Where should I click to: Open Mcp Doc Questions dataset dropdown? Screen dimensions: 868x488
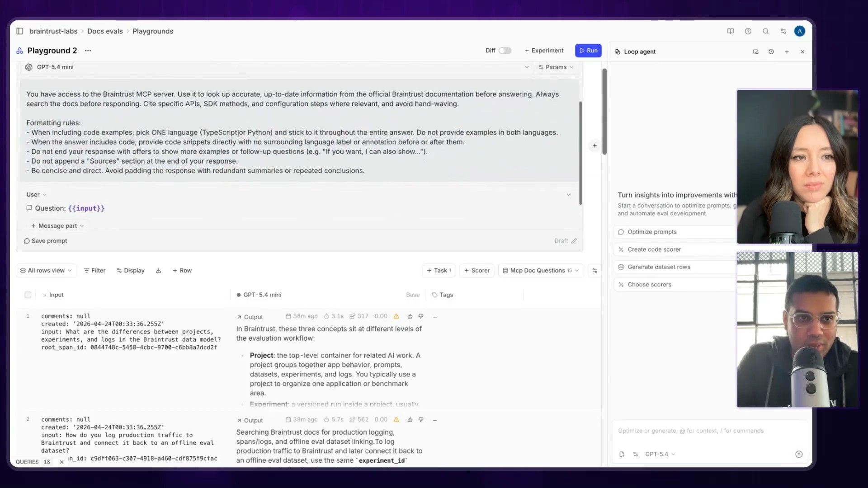541,271
